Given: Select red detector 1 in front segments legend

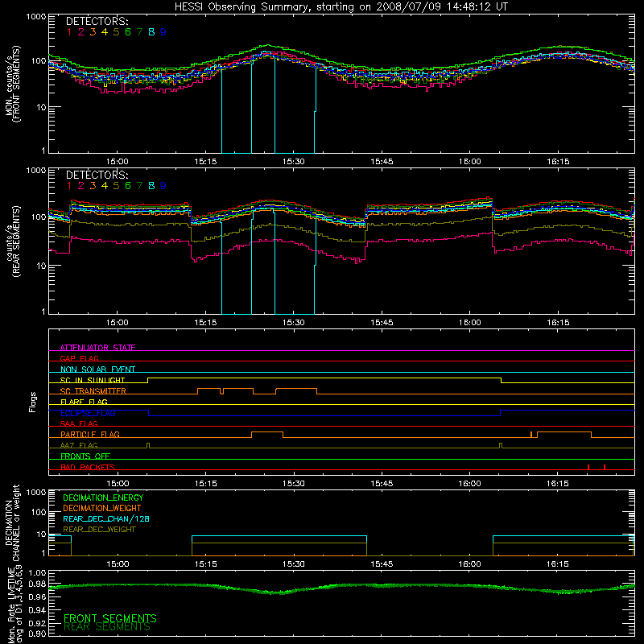Looking at the screenshot, I should click(69, 32).
